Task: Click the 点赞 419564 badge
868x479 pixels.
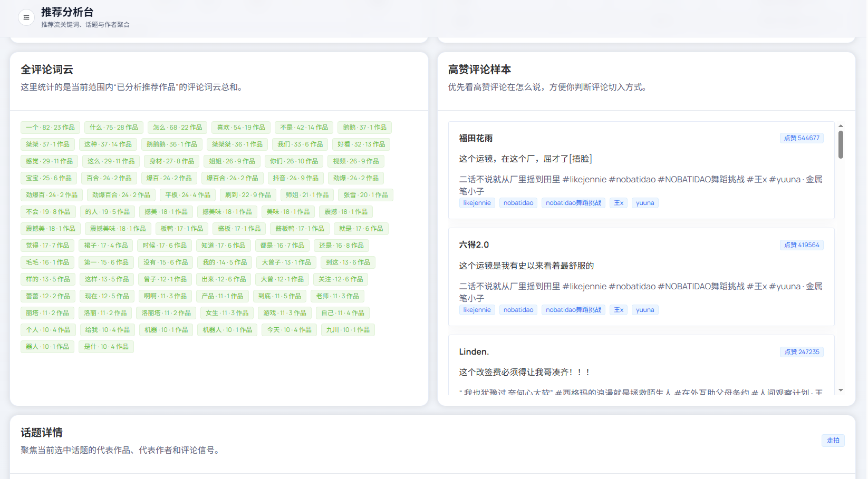Action: coord(802,245)
